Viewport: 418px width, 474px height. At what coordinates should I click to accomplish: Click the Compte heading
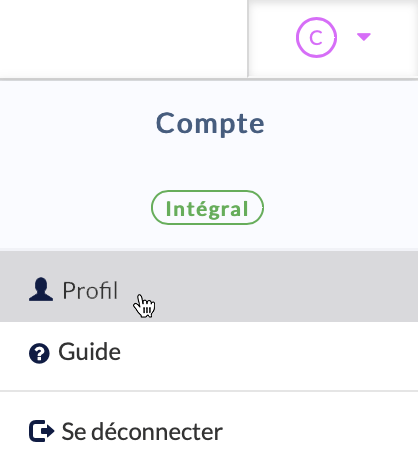pos(210,123)
